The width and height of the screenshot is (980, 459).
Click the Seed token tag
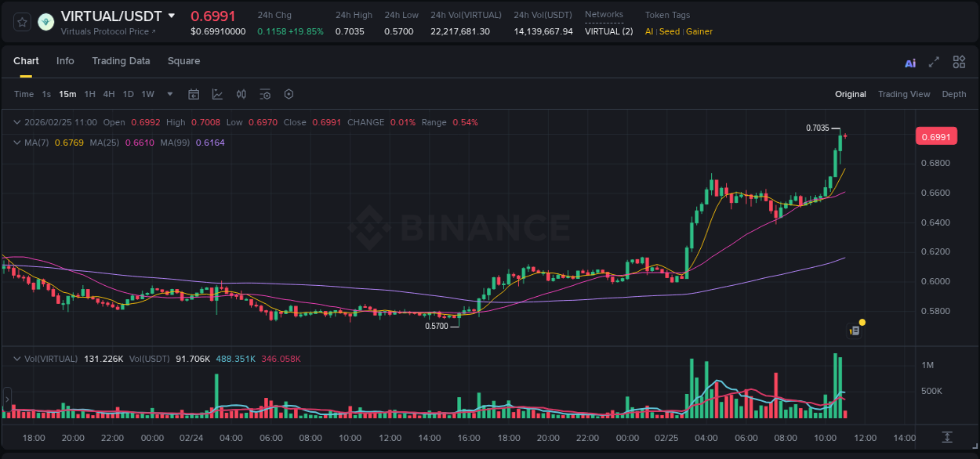pos(669,32)
